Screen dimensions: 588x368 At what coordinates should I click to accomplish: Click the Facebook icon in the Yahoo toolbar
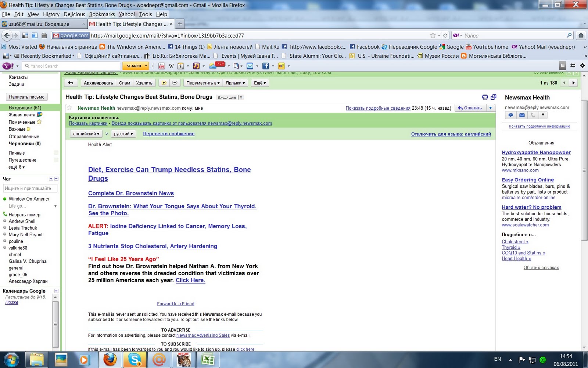coord(265,66)
